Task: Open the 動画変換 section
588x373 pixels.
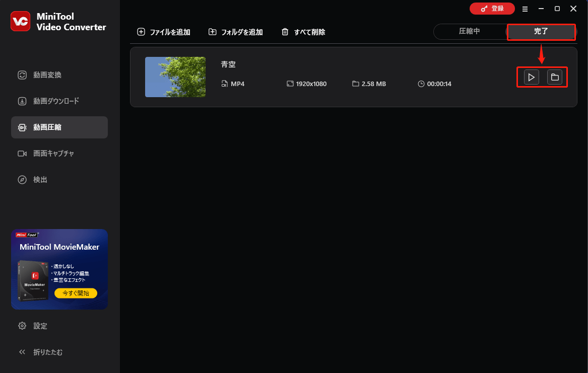Action: [x=59, y=75]
